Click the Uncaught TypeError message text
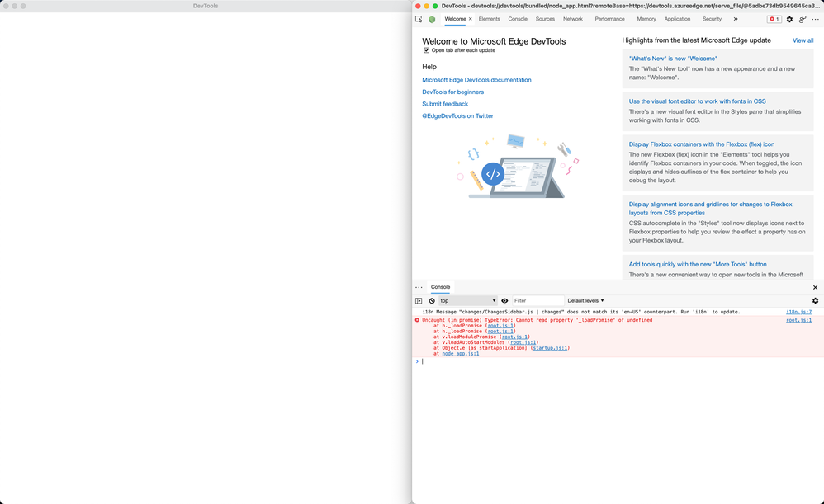 click(x=537, y=320)
